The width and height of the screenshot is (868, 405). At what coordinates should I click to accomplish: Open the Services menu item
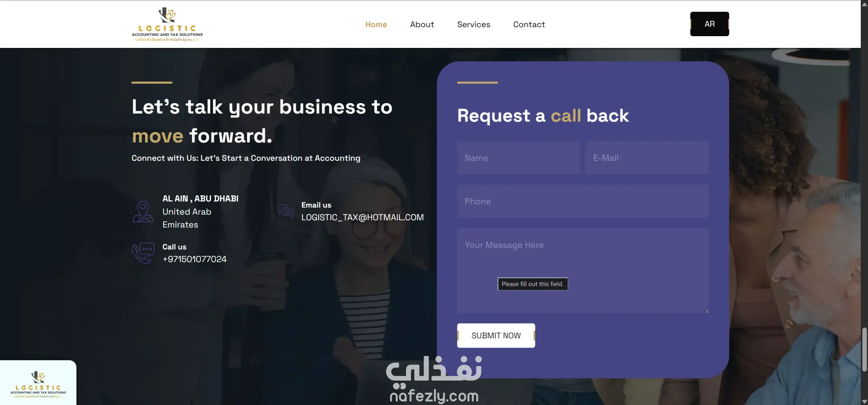point(473,24)
